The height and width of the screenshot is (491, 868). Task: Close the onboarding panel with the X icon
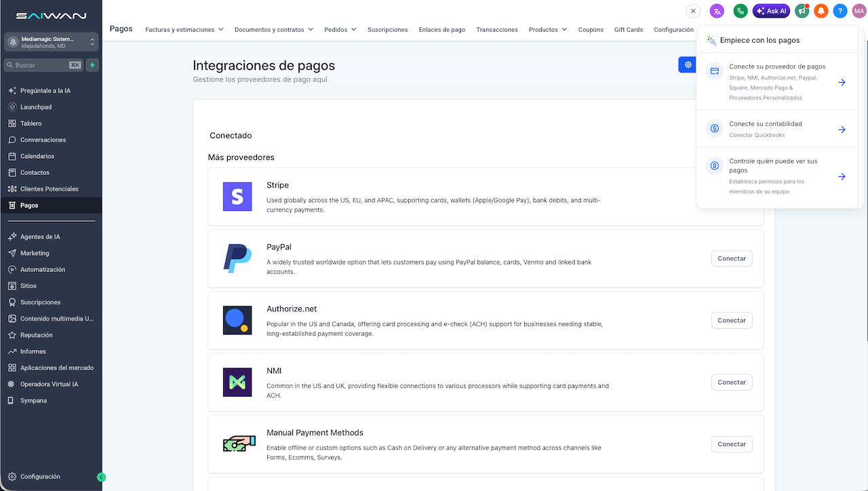pos(693,11)
